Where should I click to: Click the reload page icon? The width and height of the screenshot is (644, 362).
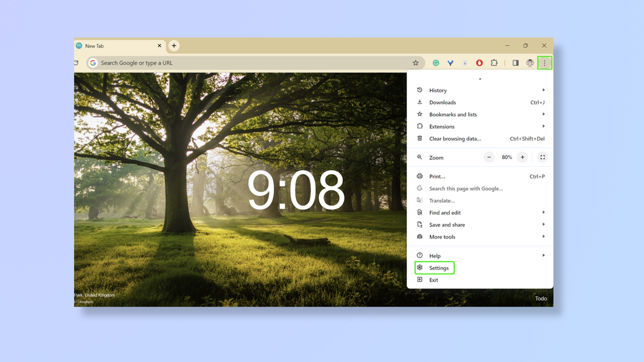coord(76,62)
